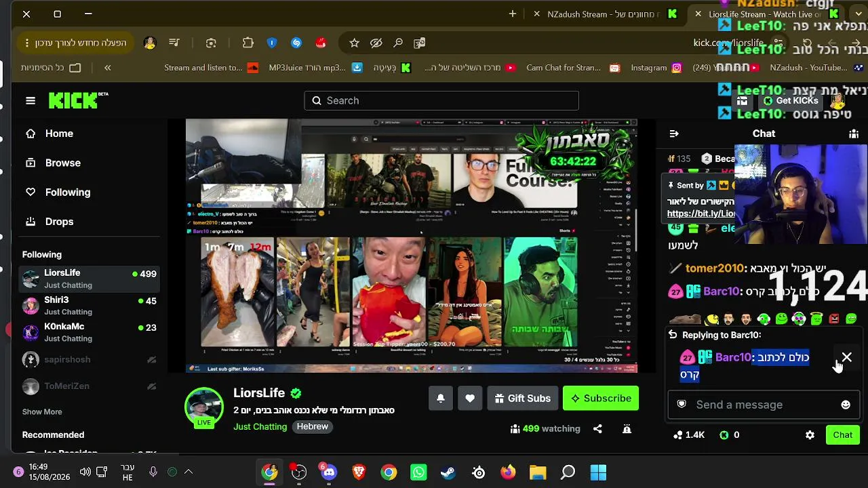Open the emoji picker in chat
The image size is (868, 488).
[x=846, y=405]
